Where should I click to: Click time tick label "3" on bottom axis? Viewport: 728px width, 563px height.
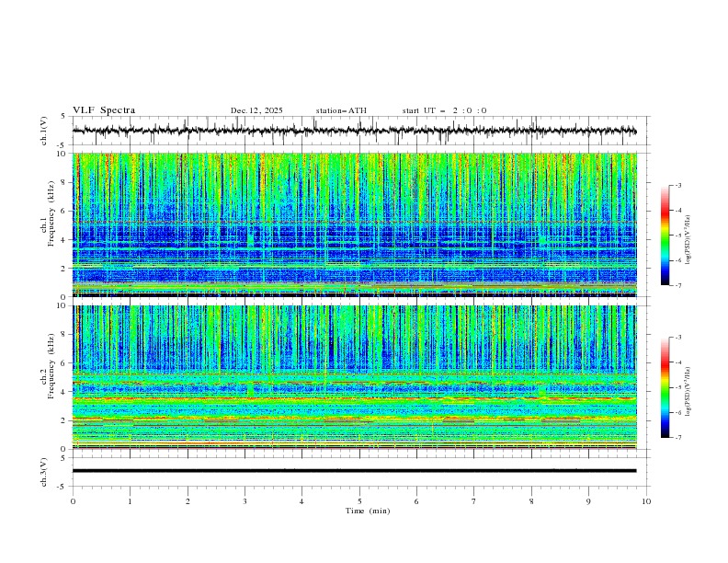pyautogui.click(x=245, y=501)
